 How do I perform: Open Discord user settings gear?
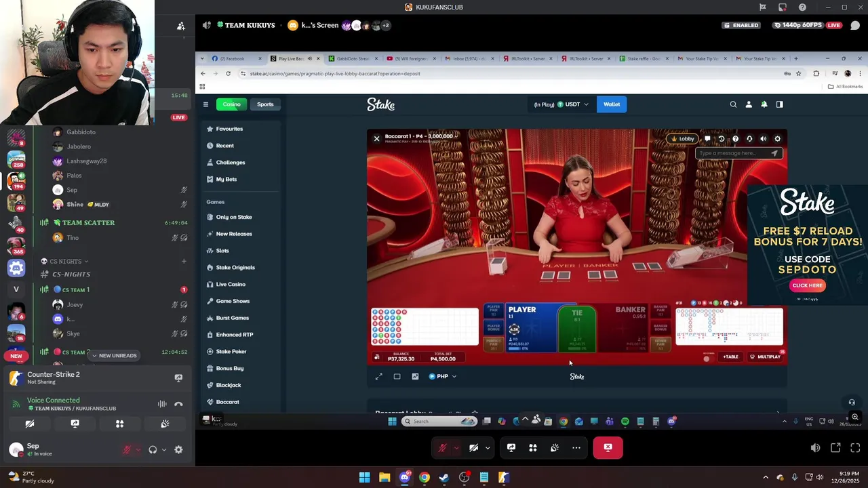click(x=178, y=449)
